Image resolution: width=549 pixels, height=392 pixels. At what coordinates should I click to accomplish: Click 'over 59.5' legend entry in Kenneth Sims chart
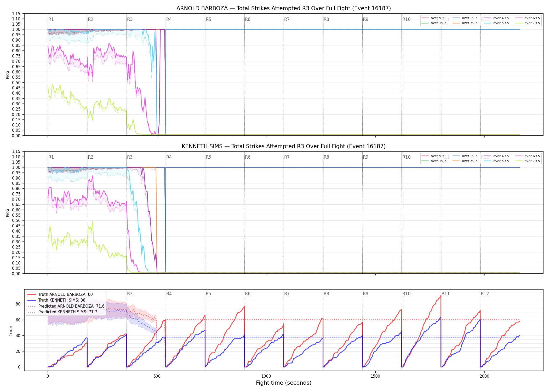496,161
